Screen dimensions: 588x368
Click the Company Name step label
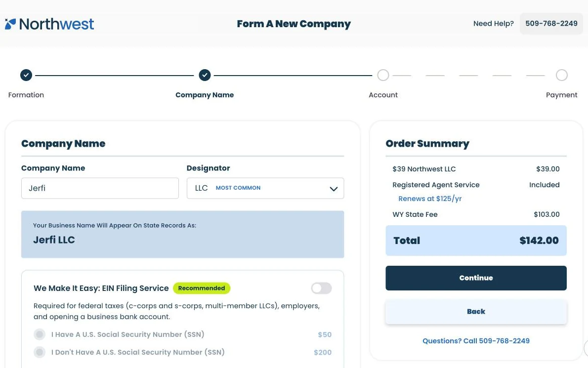205,95
